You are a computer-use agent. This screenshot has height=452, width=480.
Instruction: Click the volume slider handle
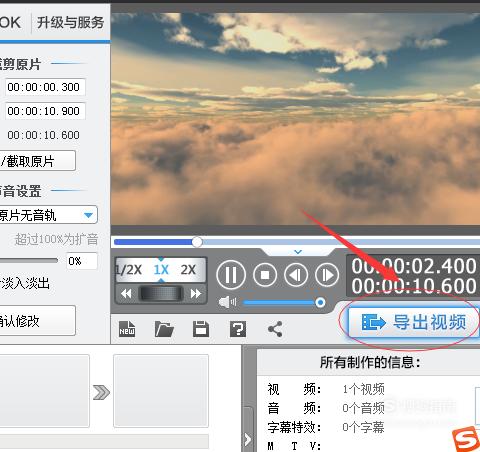[x=320, y=303]
